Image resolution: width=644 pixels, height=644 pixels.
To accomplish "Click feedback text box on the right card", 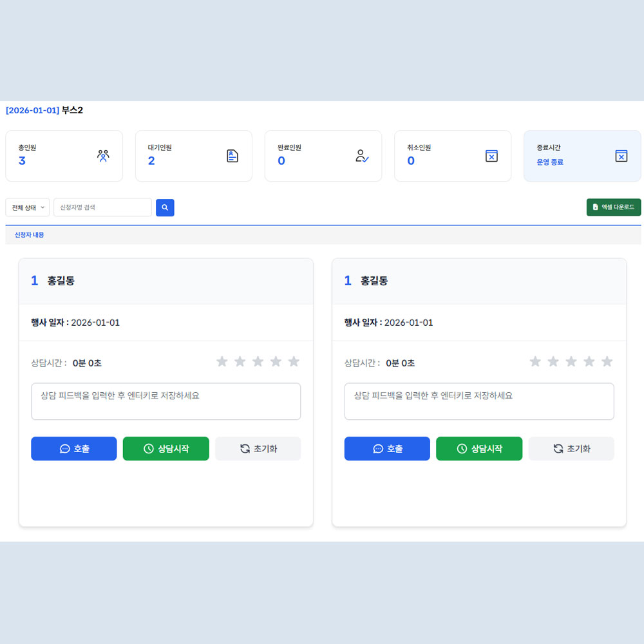I will [x=479, y=401].
